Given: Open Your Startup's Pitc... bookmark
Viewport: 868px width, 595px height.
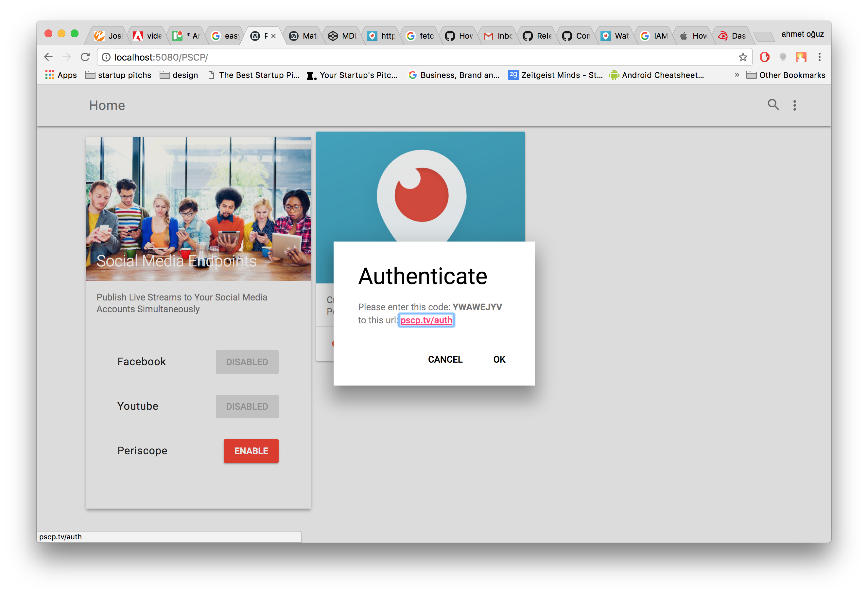Looking at the screenshot, I should pyautogui.click(x=352, y=75).
